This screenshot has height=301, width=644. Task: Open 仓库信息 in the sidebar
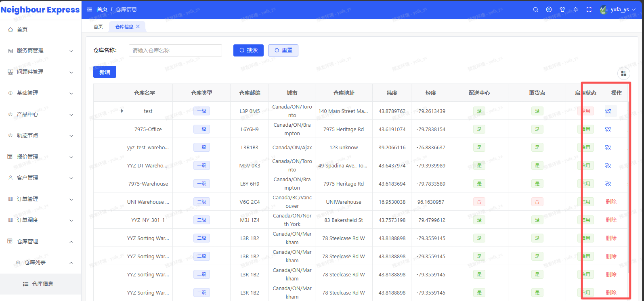[x=40, y=284]
